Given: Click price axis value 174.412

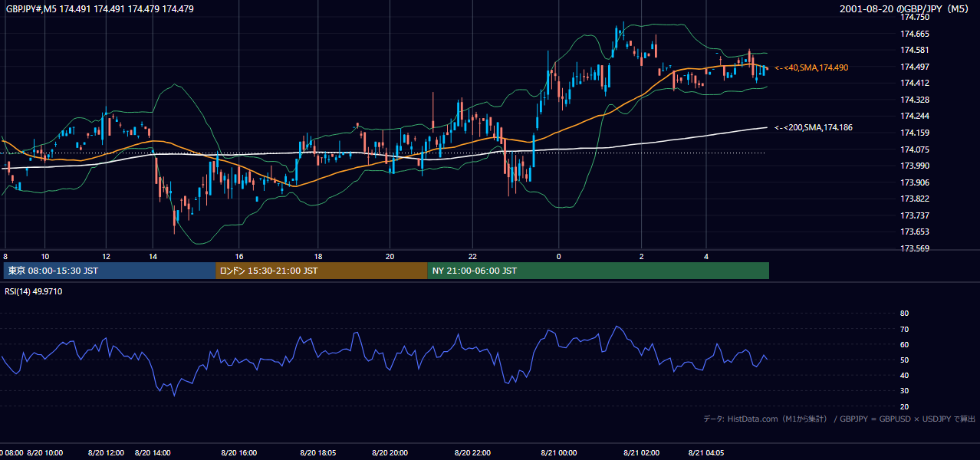Looking at the screenshot, I should pyautogui.click(x=915, y=83).
